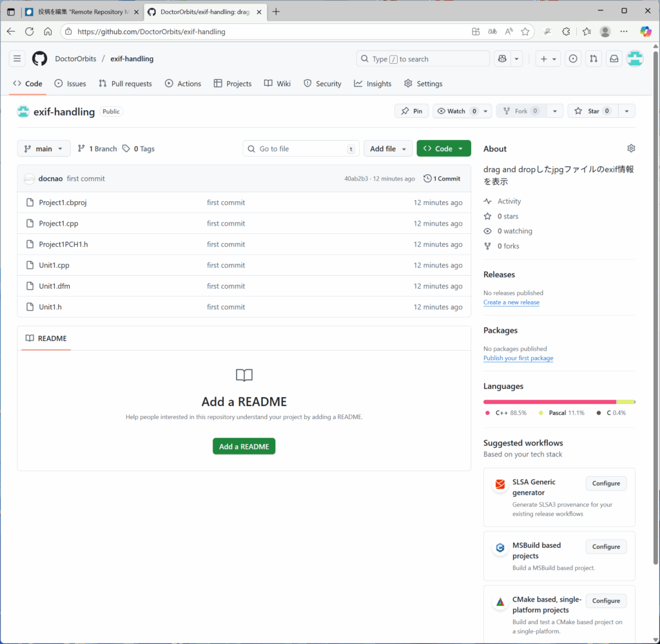Switch to the Actions tab
This screenshot has width=660, height=644.
pyautogui.click(x=183, y=84)
